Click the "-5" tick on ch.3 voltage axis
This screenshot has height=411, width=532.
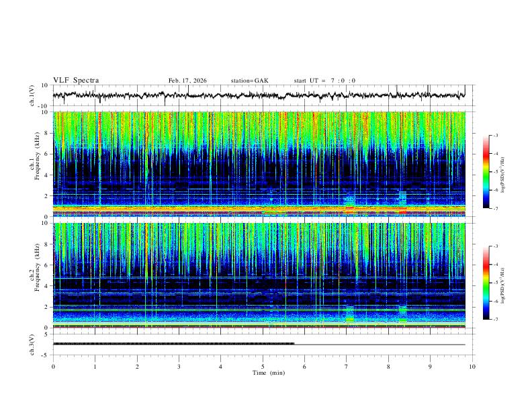click(46, 355)
